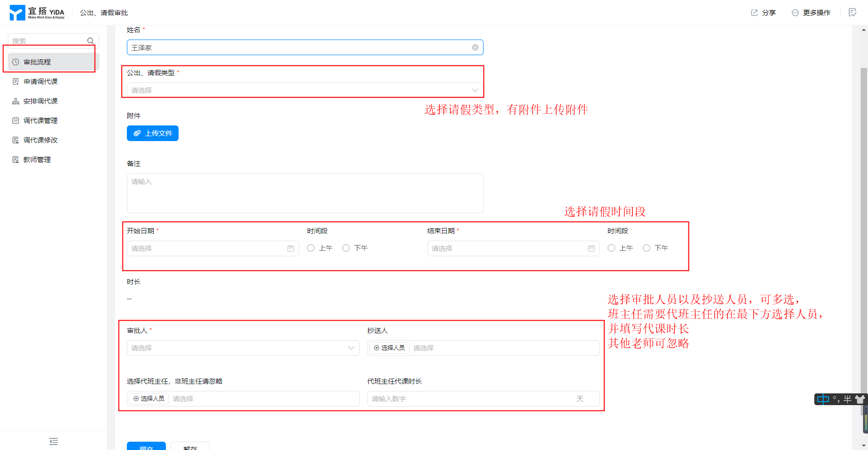Collapse the sidebar using the bottom icon

click(x=54, y=441)
